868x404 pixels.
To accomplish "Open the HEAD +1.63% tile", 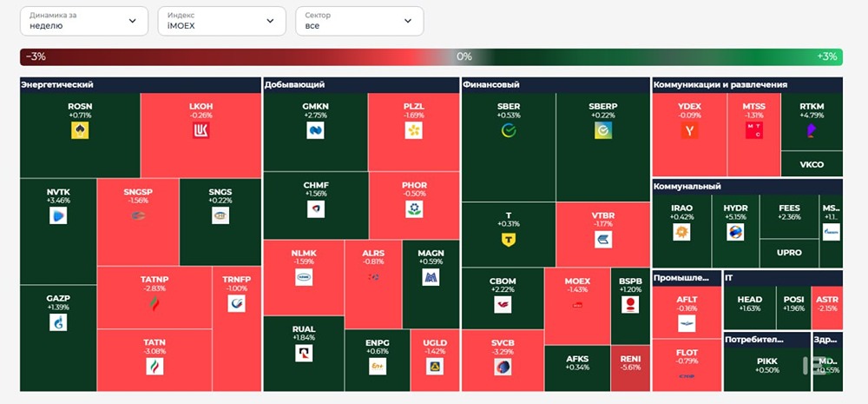I will pyautogui.click(x=750, y=308).
